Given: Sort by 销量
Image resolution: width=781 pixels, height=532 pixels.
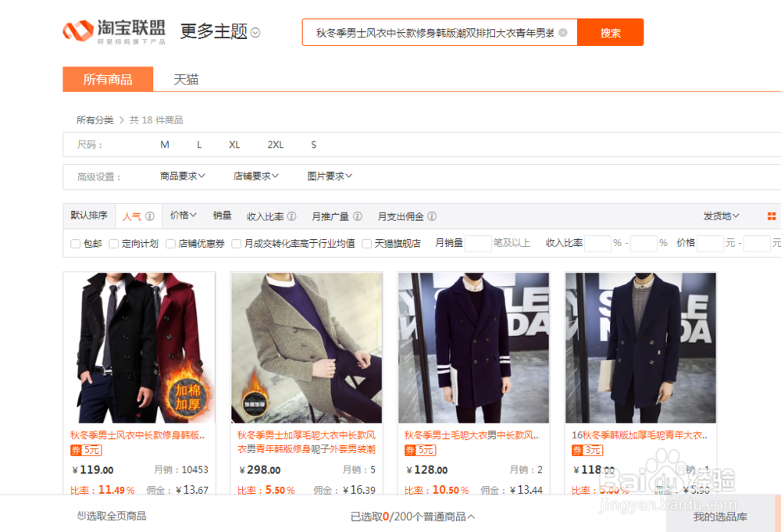Looking at the screenshot, I should pos(222,215).
